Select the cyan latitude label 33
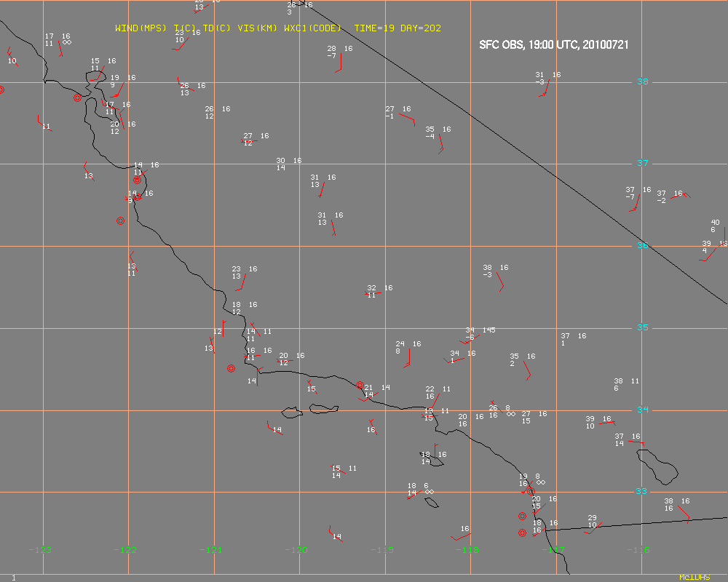Viewport: 728px width, 582px height. (641, 491)
